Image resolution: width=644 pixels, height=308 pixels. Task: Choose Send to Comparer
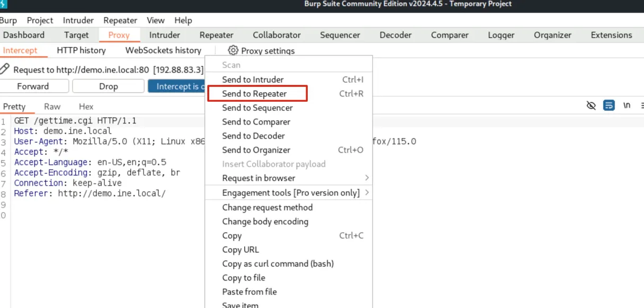(x=289, y=122)
